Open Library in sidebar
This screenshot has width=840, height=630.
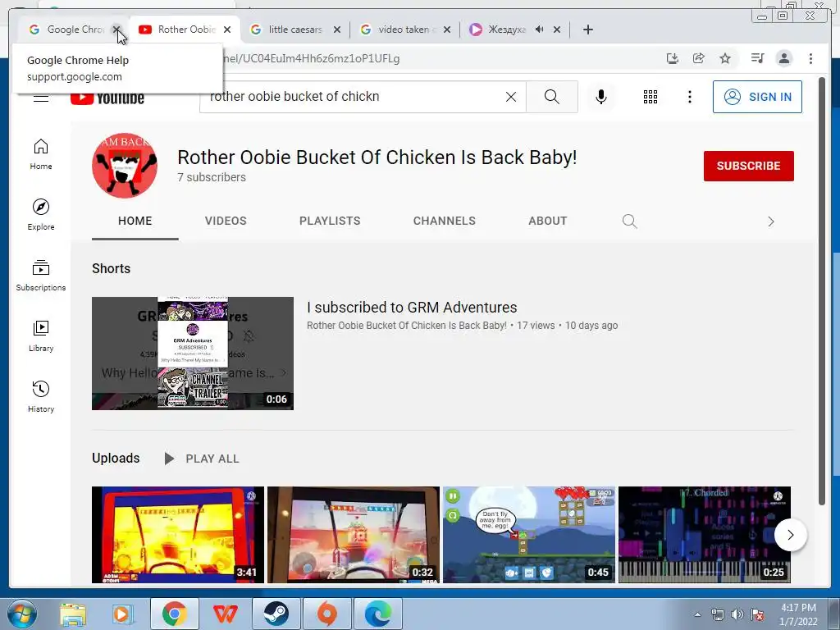pyautogui.click(x=41, y=336)
